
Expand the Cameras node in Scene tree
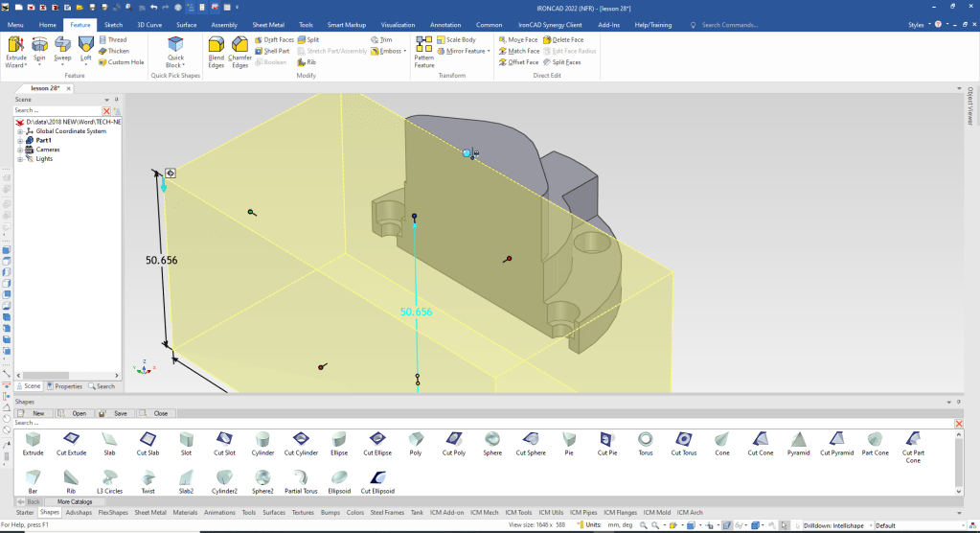coord(19,150)
